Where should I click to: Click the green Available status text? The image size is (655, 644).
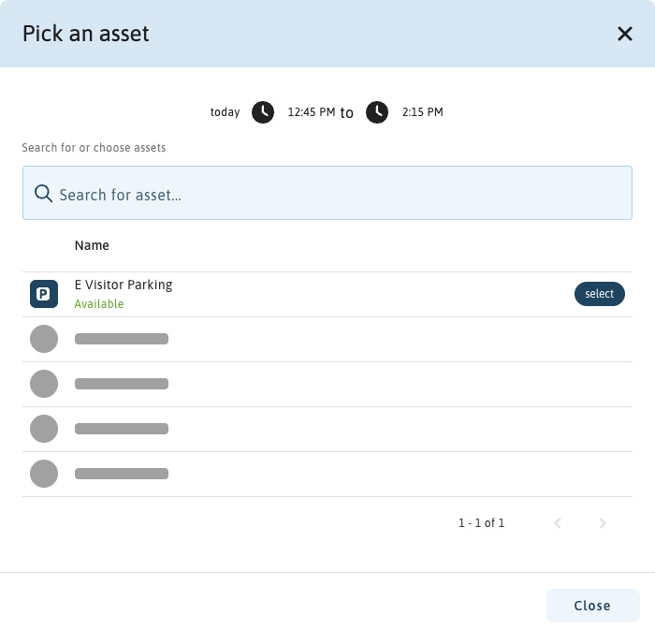[x=99, y=304]
